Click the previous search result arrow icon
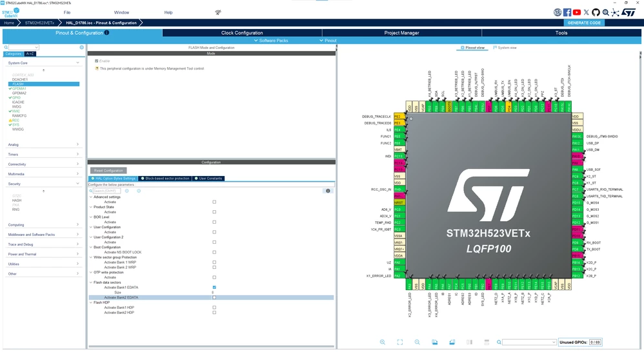644x352 pixels. 127,191
